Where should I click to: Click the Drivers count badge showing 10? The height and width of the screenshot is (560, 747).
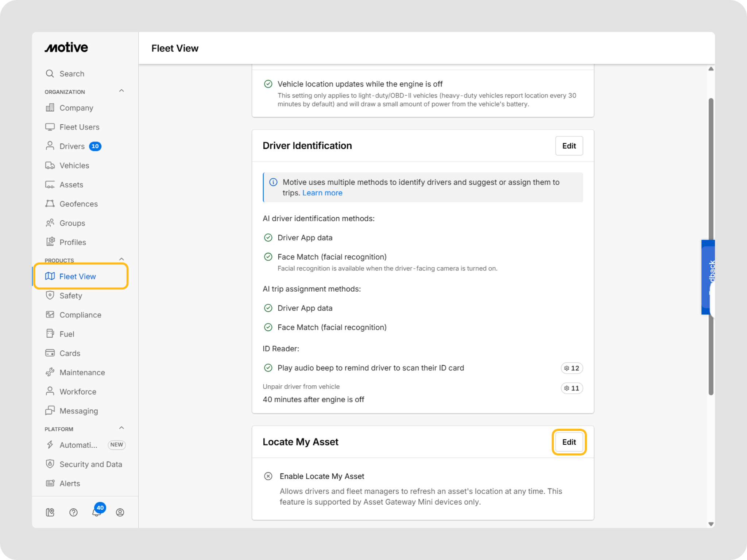(95, 146)
